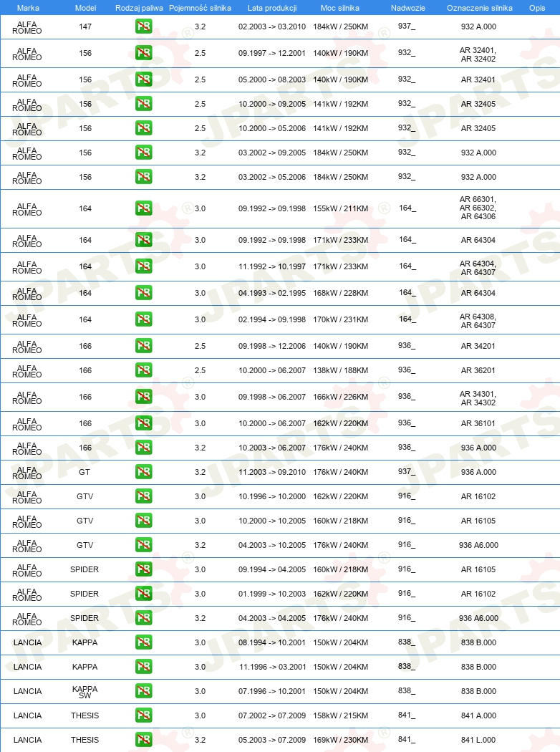Select the engine code 'AR 36201'

478,370
